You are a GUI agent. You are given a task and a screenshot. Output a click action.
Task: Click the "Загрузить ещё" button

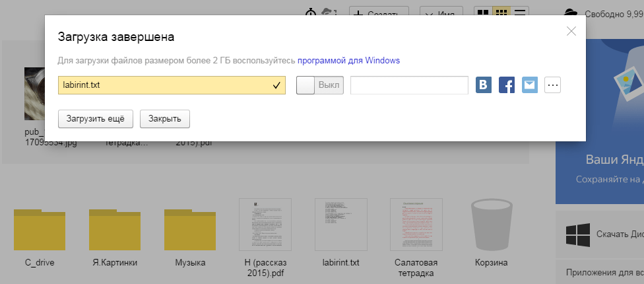click(96, 118)
